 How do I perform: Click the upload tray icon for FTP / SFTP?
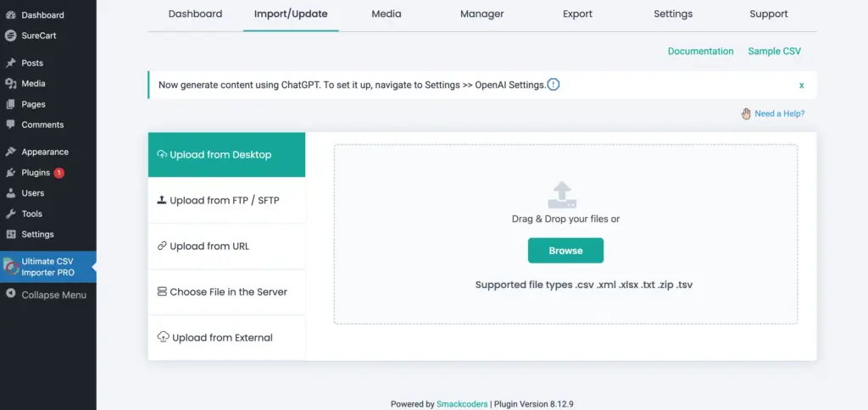pos(162,200)
